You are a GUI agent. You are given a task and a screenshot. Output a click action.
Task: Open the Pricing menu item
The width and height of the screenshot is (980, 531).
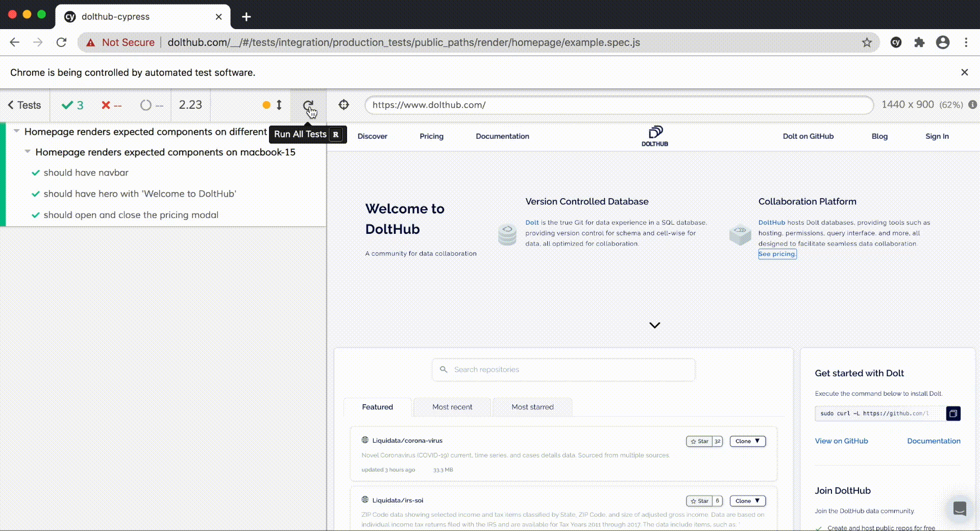[431, 136]
